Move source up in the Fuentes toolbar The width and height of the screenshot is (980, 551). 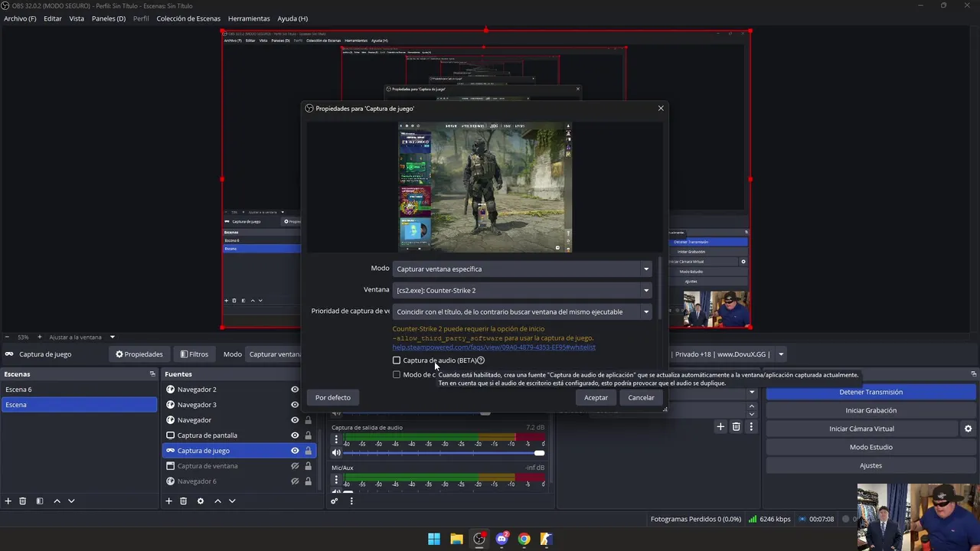pyautogui.click(x=217, y=500)
